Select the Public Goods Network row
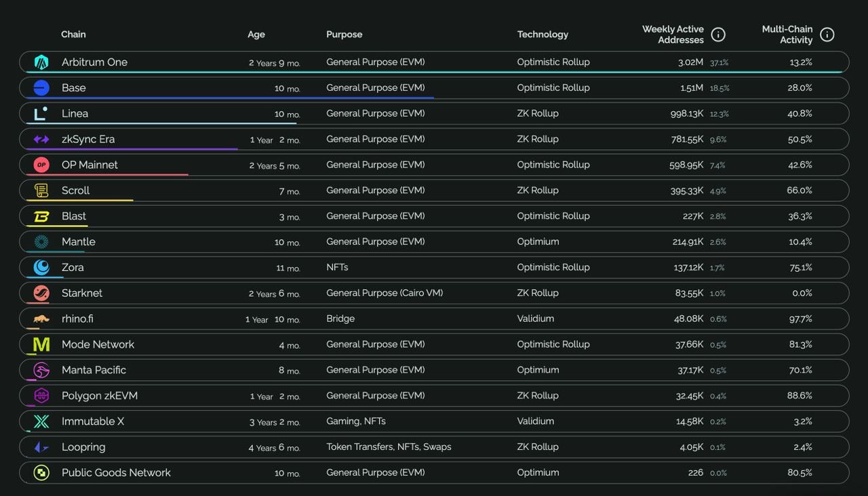Screen dimensions: 868x496 coord(434,473)
